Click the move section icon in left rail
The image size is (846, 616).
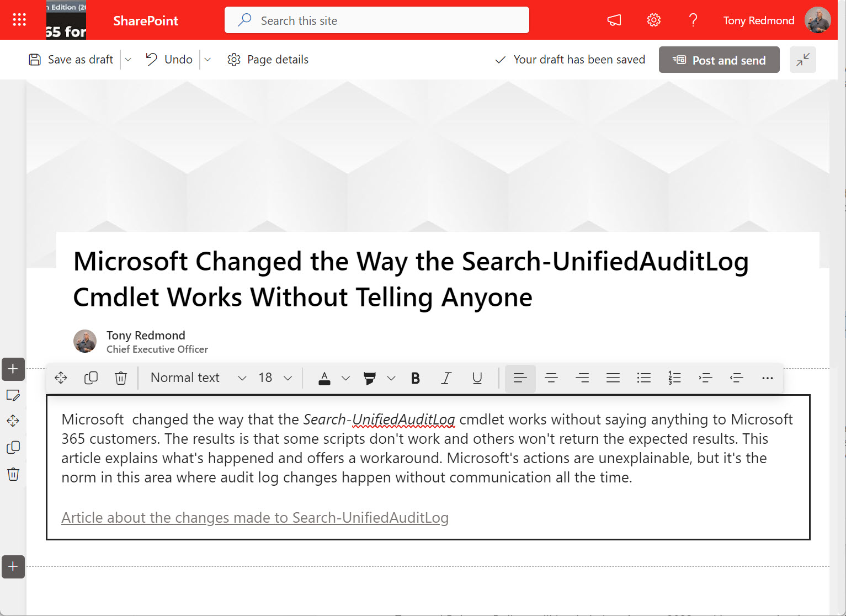[x=13, y=421]
